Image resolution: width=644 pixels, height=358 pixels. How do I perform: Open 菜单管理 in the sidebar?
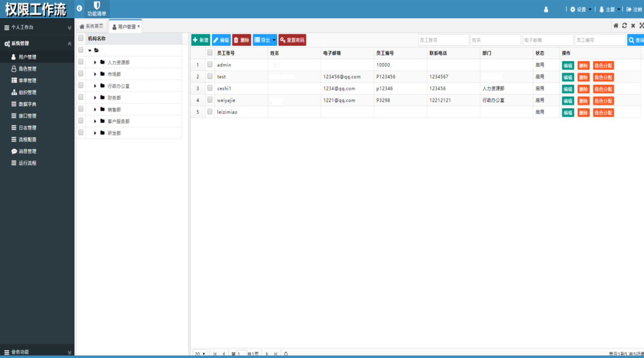[37, 81]
